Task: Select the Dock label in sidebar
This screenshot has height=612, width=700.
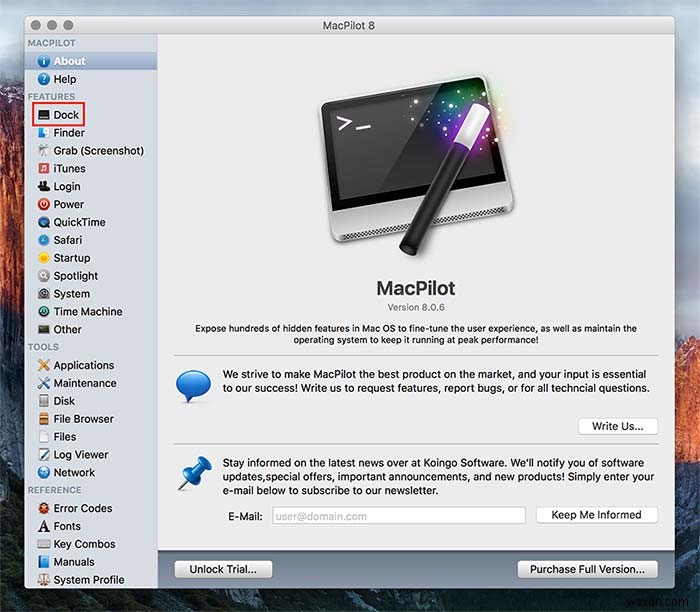Action: (66, 115)
